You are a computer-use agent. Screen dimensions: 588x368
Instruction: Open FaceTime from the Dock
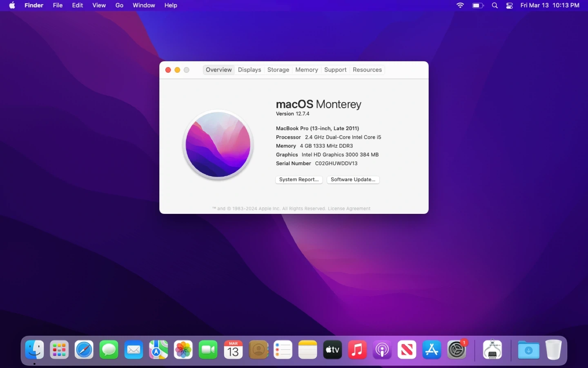pyautogui.click(x=208, y=350)
